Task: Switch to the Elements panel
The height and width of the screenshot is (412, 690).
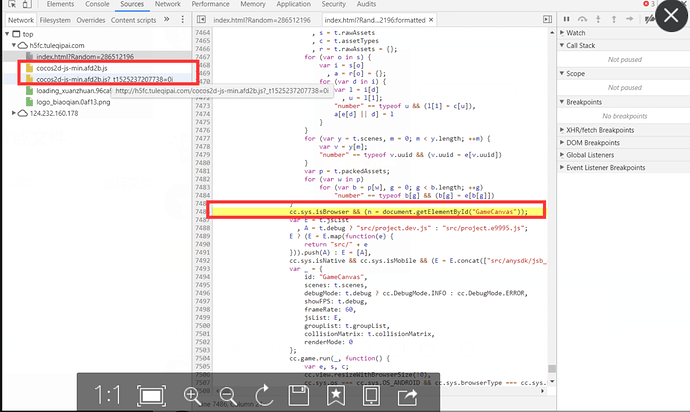Action: [60, 4]
